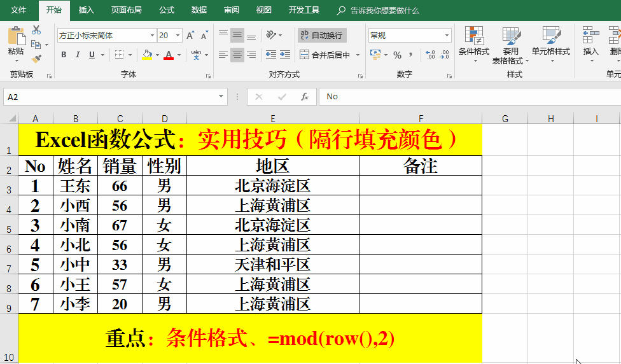Increase font size with the larger A icon
The image size is (621, 364).
pyautogui.click(x=190, y=35)
